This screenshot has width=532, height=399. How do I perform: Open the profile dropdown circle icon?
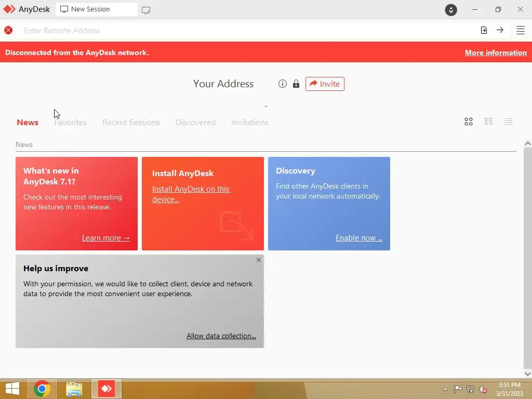[x=451, y=10]
